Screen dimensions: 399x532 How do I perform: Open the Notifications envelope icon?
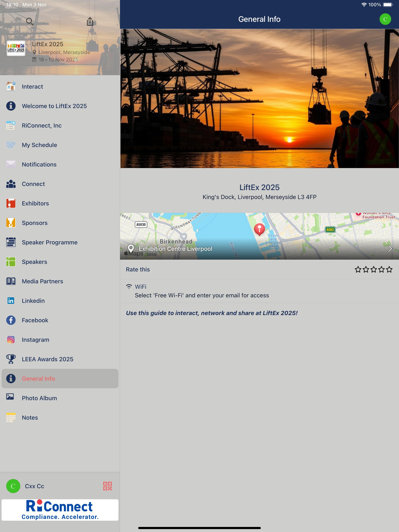(11, 164)
